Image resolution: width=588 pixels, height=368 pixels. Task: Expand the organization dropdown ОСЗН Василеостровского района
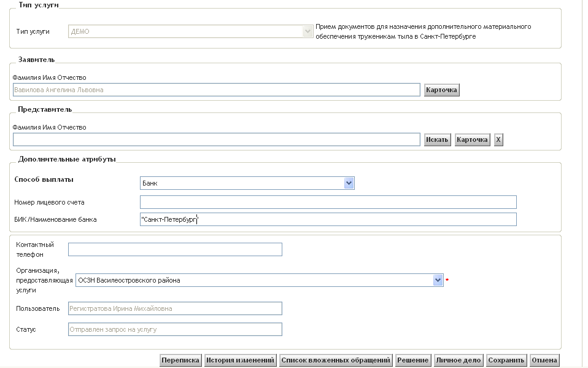tap(260, 280)
